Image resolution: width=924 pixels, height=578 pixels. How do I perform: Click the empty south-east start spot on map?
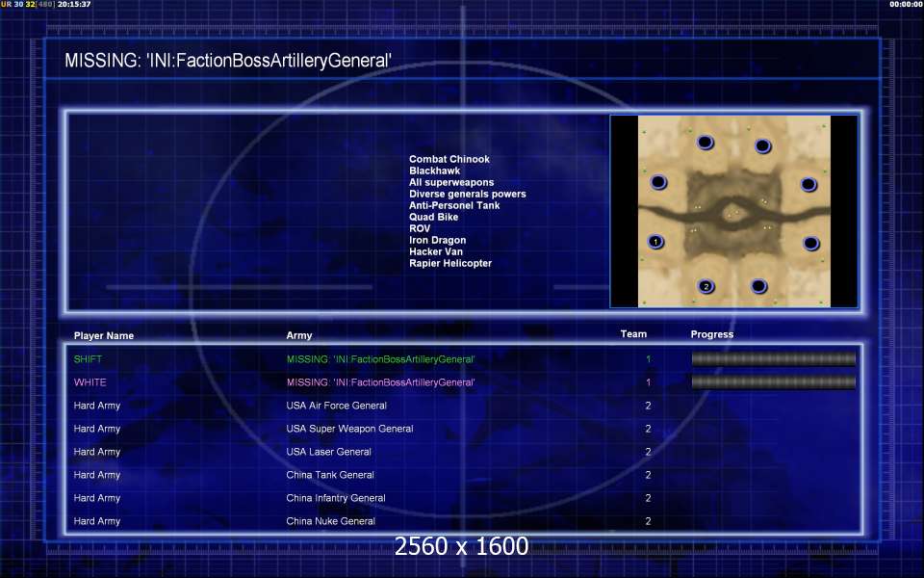[x=758, y=286]
